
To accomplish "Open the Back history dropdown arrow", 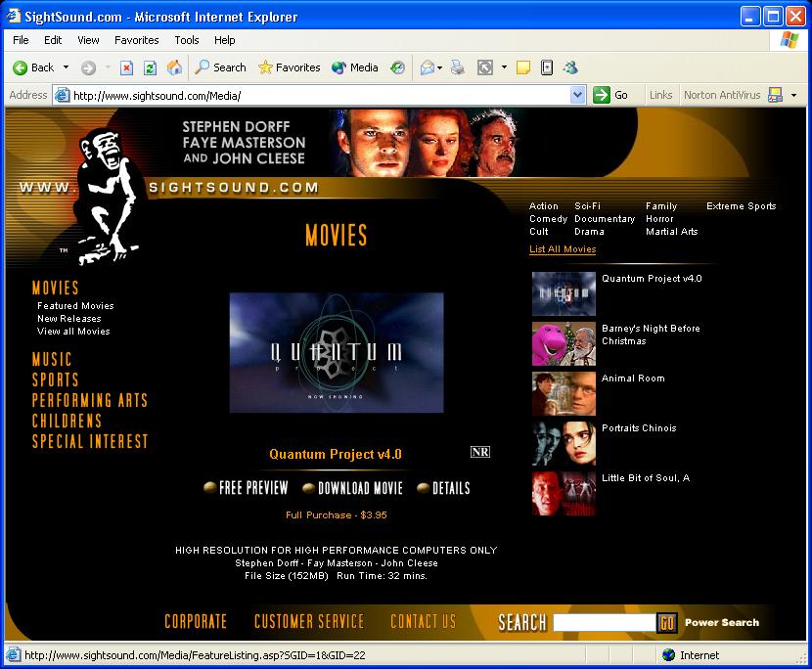I will 66,67.
